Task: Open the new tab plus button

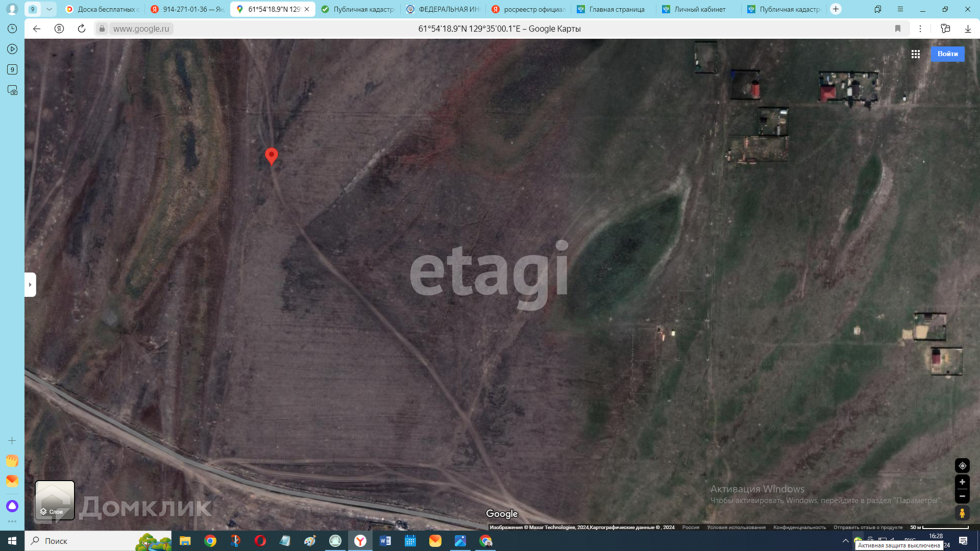Action: point(836,9)
